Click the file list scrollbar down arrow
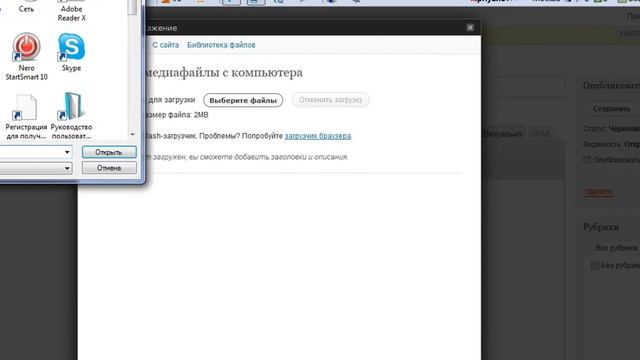This screenshot has width=640, height=360. pos(132,134)
